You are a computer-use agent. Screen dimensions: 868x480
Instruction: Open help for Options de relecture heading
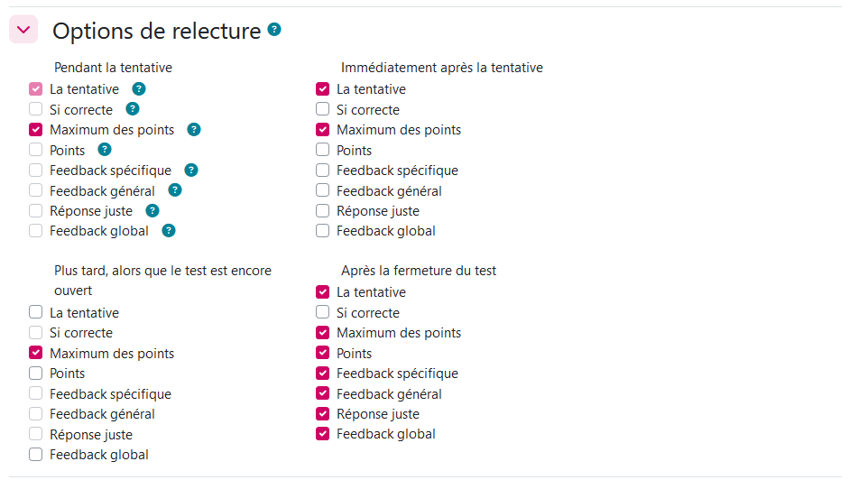coord(274,29)
